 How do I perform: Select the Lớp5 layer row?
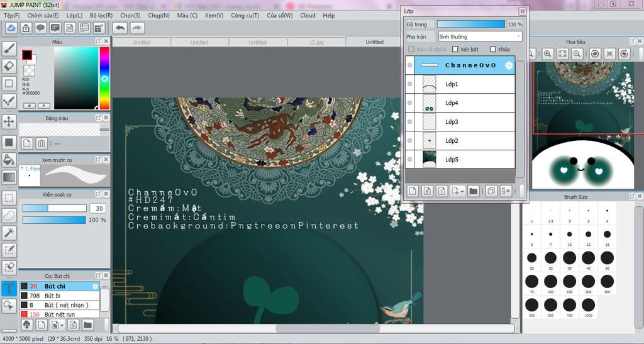point(465,160)
